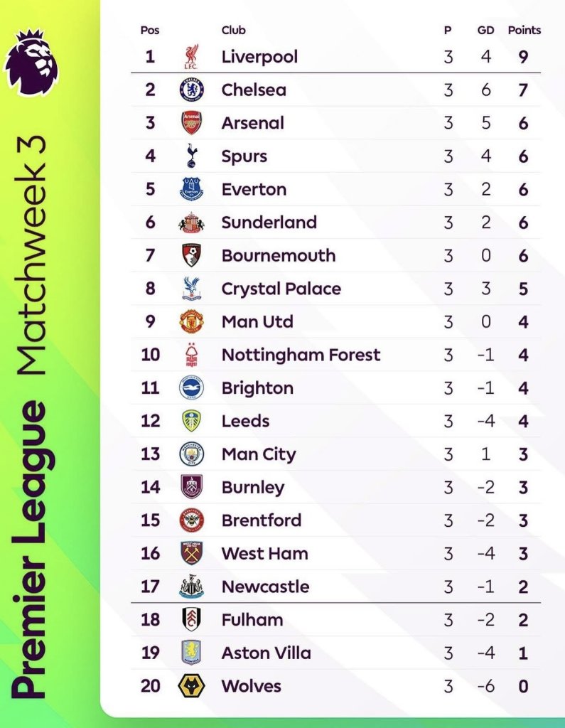Click the Man Utd crest
The image size is (565, 728).
192,321
